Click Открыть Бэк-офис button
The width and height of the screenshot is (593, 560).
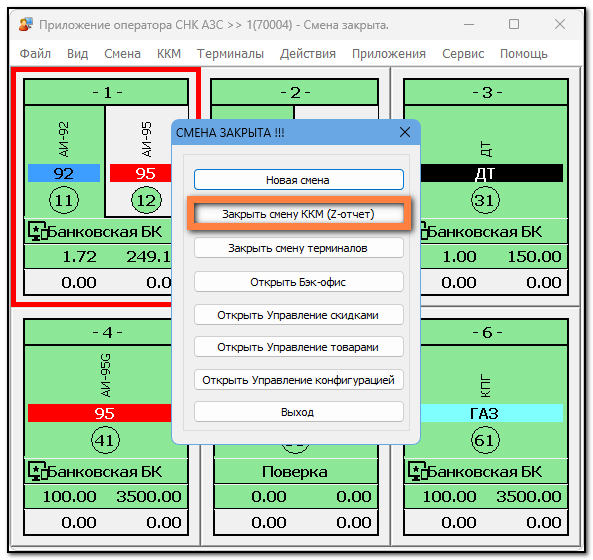point(298,282)
